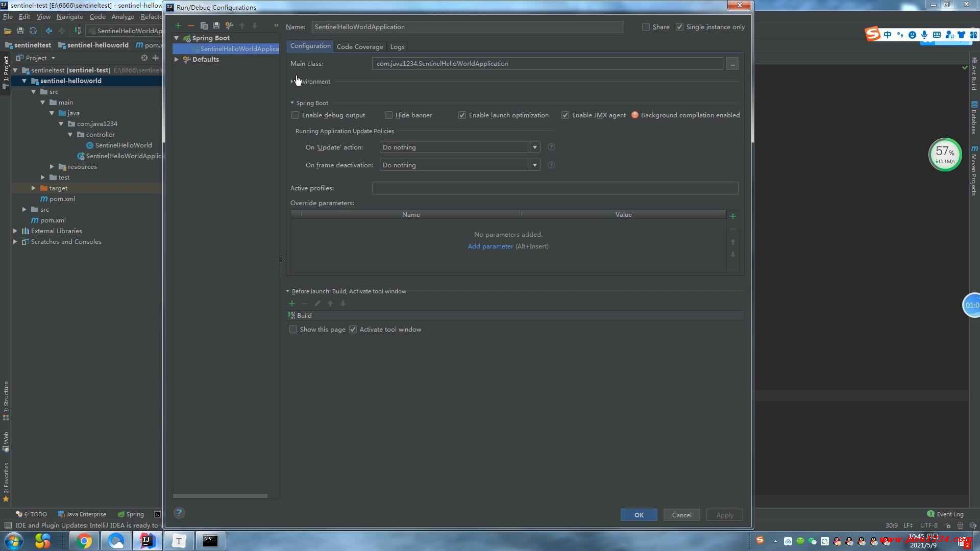Collapse the Spring Boot settings section
Screen dimensions: 980x551
coord(292,103)
